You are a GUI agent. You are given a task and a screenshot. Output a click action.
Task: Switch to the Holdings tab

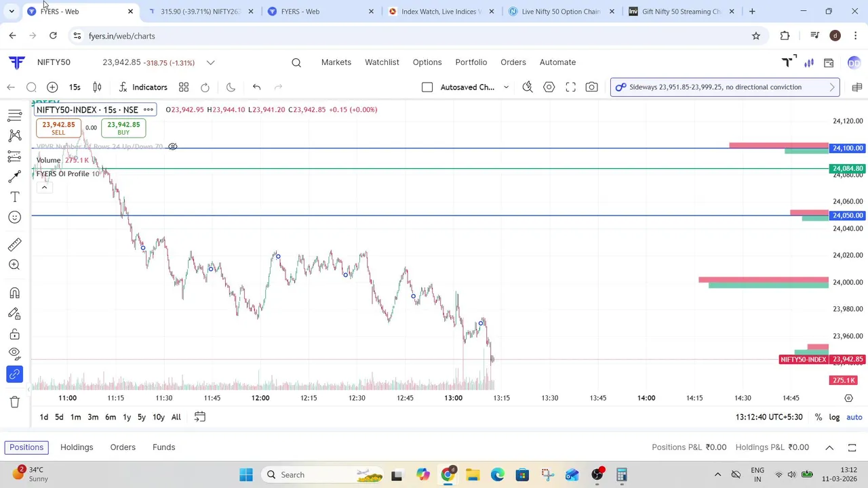pyautogui.click(x=77, y=447)
